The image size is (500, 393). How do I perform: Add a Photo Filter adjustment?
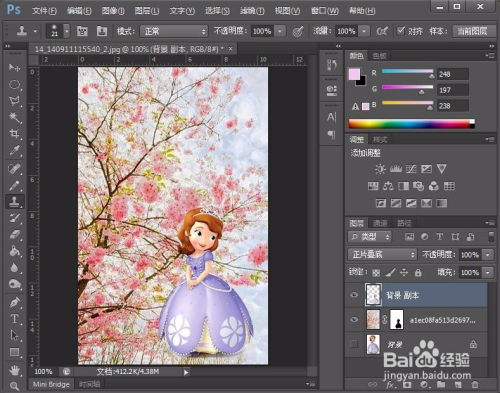(419, 186)
